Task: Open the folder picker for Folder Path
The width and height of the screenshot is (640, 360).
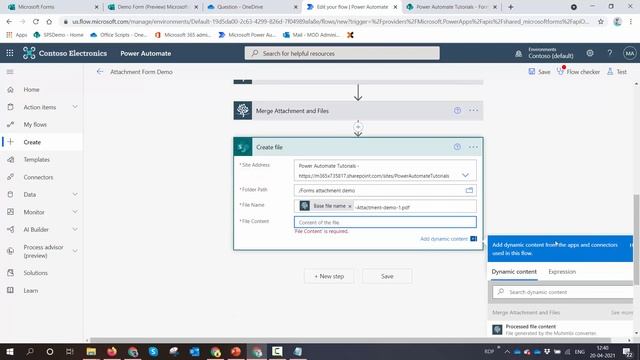Action: [469, 190]
